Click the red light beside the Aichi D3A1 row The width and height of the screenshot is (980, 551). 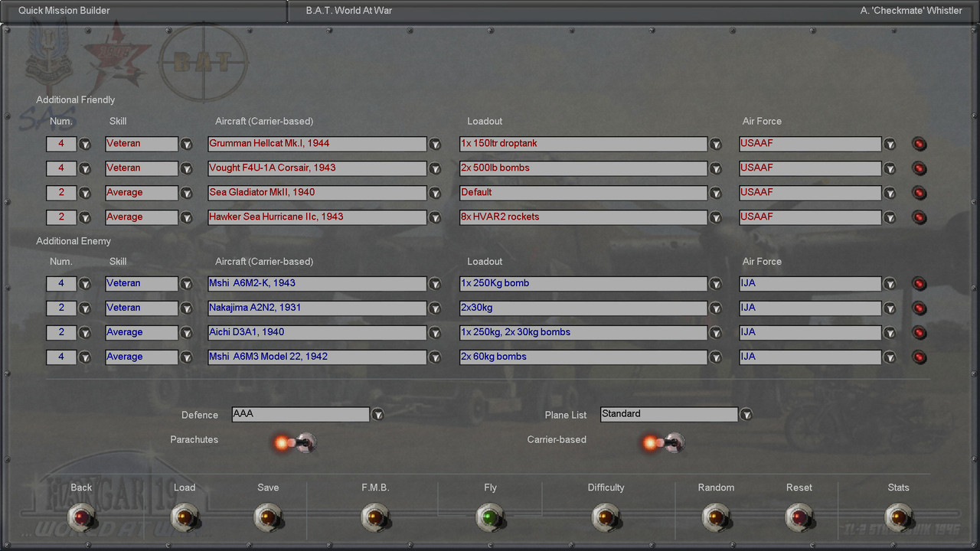click(x=920, y=333)
